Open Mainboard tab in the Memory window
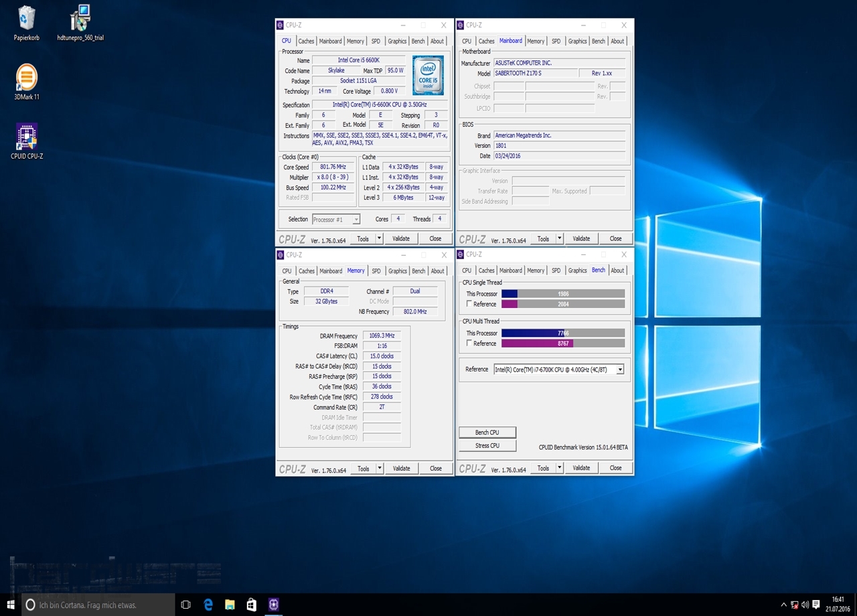Screen dimensions: 857x616 click(x=331, y=271)
